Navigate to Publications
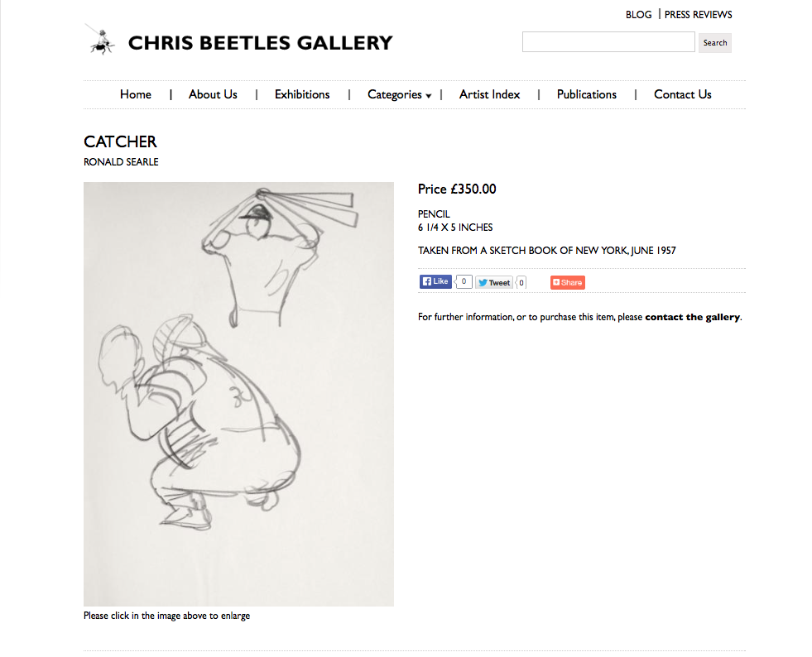Screen dimensions: 812x657 tap(586, 94)
